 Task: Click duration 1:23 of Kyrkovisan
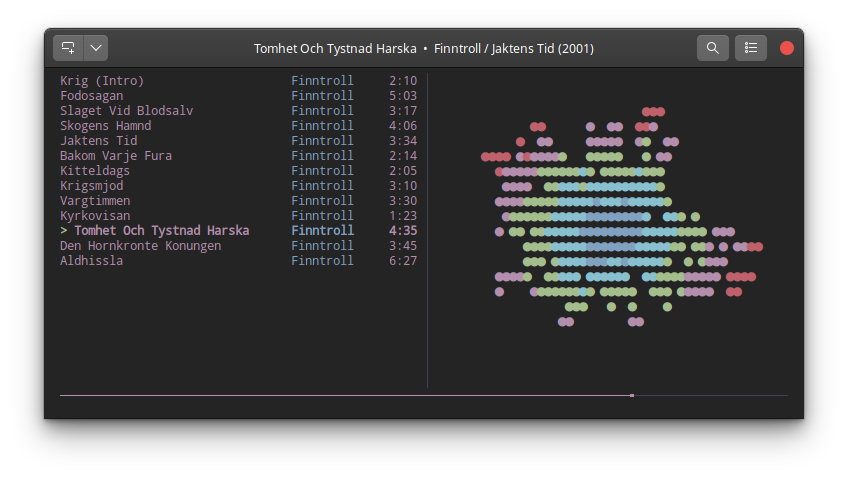pos(403,216)
